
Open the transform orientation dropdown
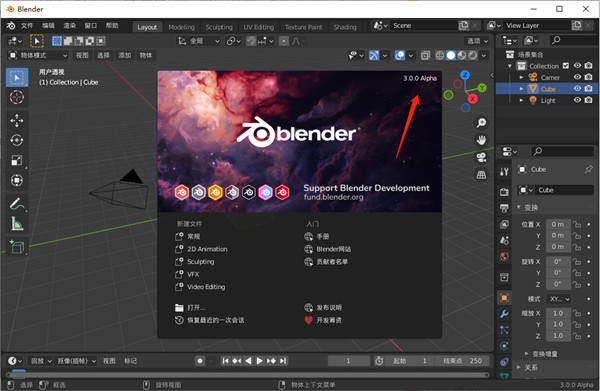pyautogui.click(x=199, y=41)
